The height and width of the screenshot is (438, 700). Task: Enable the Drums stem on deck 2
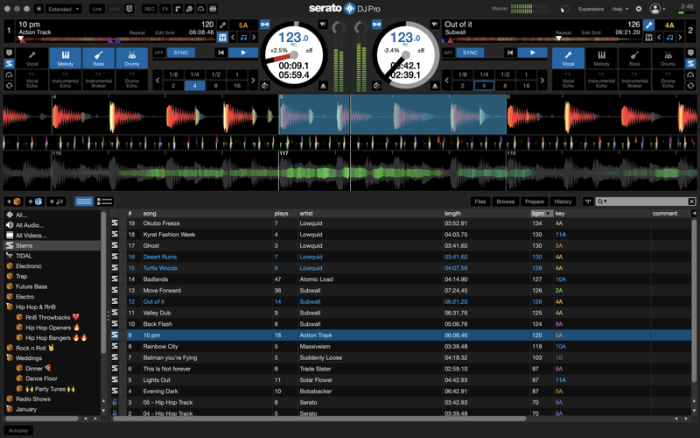pyautogui.click(x=668, y=58)
